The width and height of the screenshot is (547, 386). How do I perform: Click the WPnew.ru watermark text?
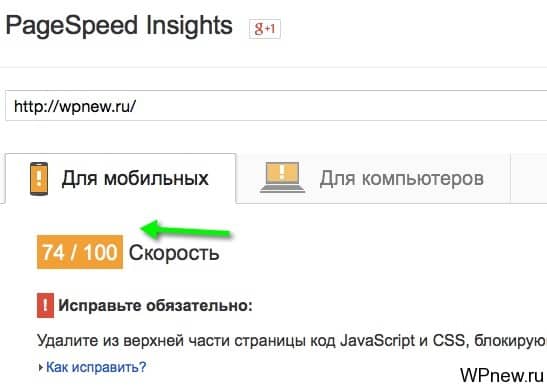tap(502, 375)
